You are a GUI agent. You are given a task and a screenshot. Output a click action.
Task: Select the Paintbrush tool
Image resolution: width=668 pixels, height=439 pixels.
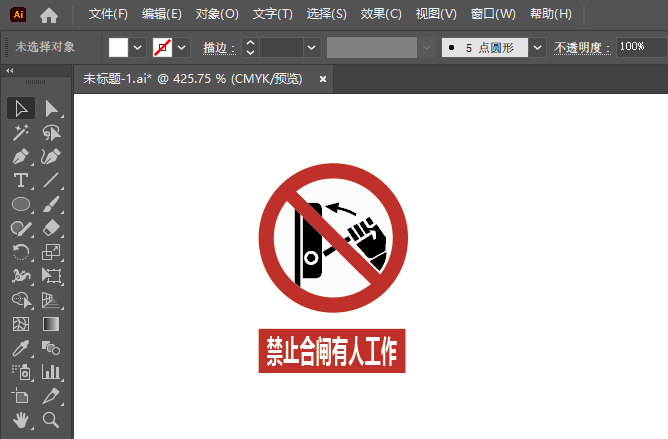point(51,204)
